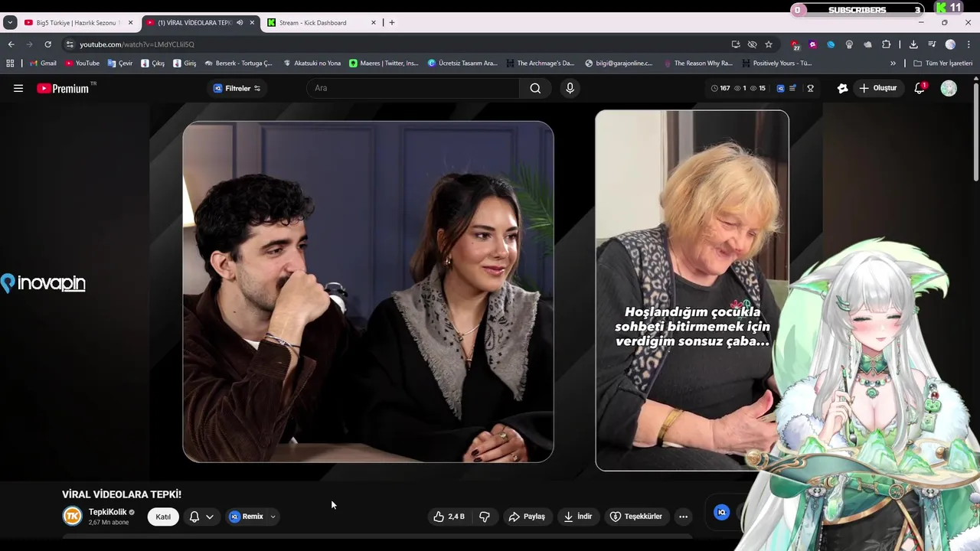
Task: Open media control music-note icon
Action: [932, 44]
